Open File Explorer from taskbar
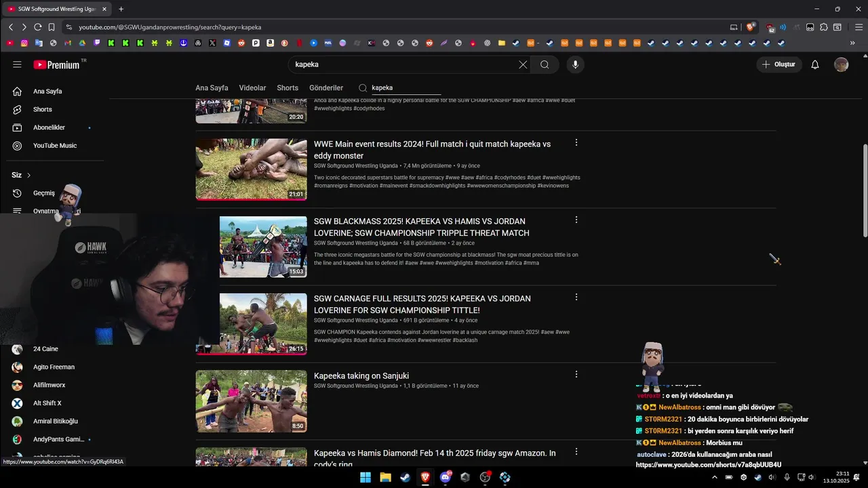Viewport: 868px width, 488px height. [x=385, y=477]
